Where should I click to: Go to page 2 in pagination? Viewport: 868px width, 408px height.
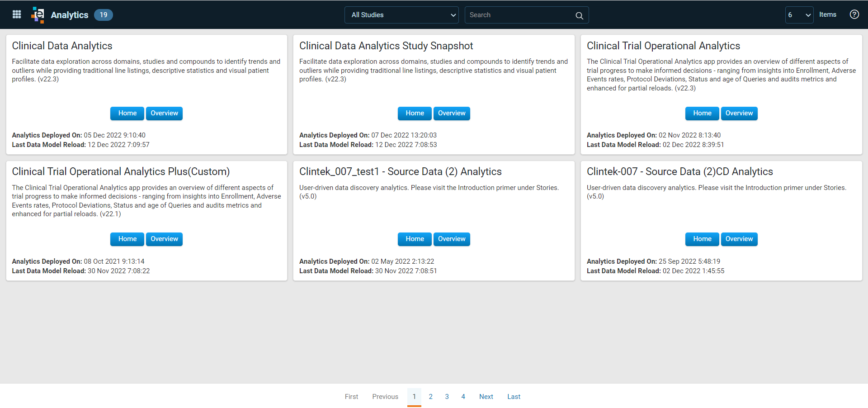[x=430, y=397]
